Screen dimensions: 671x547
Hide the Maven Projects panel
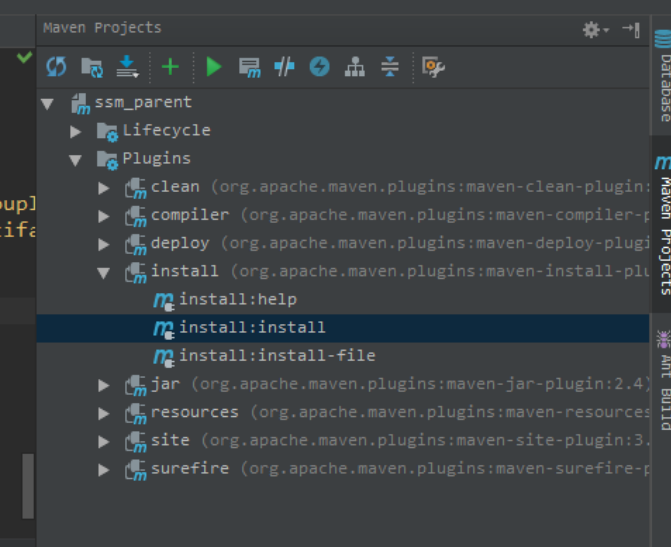(631, 30)
